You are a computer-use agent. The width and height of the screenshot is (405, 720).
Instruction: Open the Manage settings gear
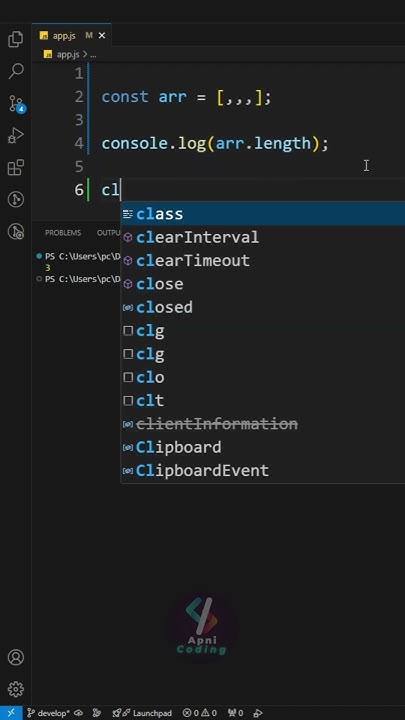16,689
